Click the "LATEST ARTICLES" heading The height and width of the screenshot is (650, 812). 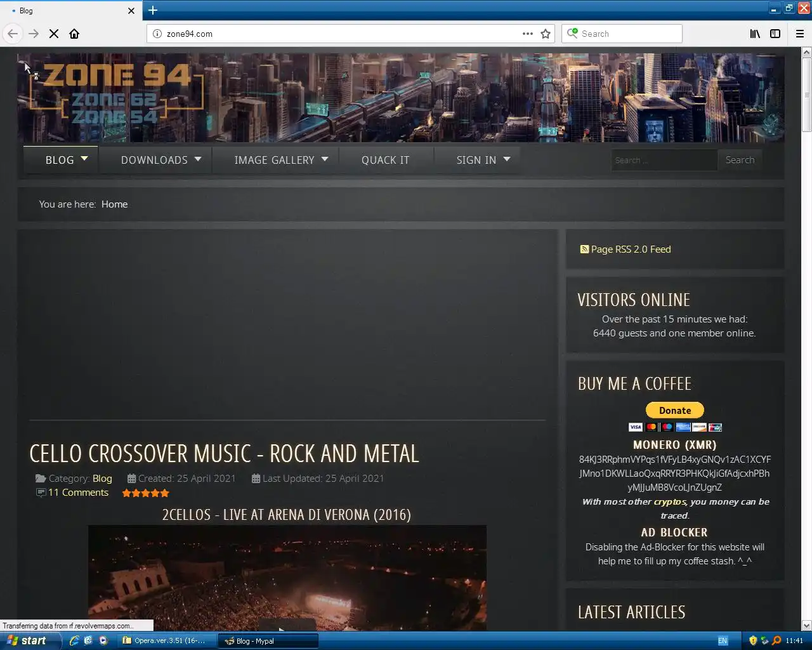tap(632, 612)
